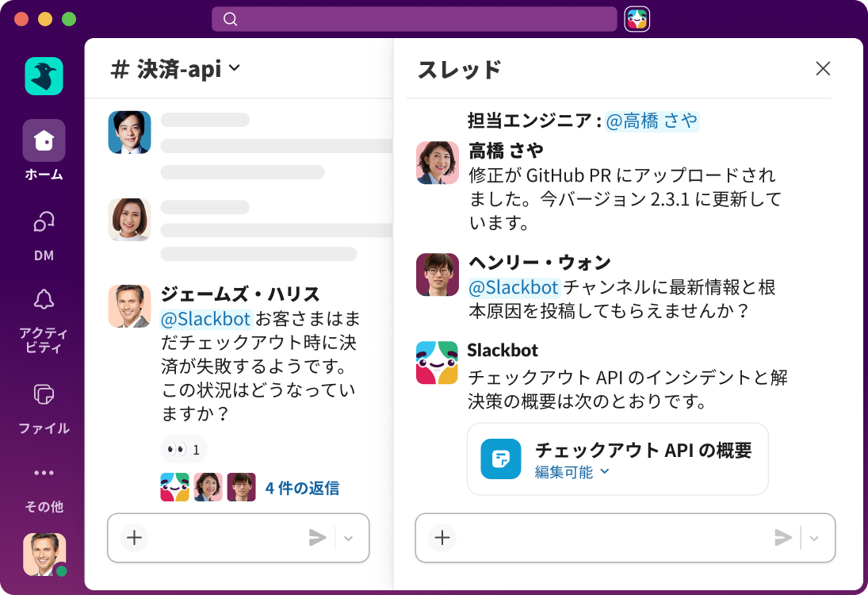Click Henry's avatar in reply thumbnails
The height and width of the screenshot is (595, 868).
241,487
